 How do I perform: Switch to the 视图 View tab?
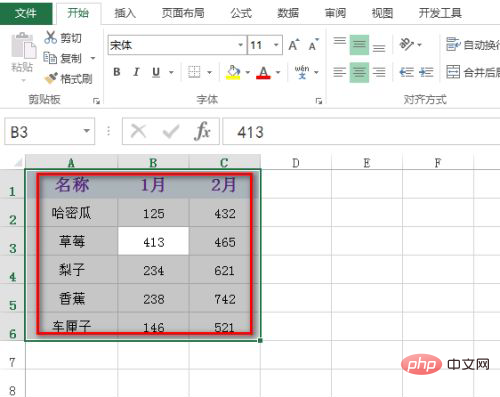[382, 13]
